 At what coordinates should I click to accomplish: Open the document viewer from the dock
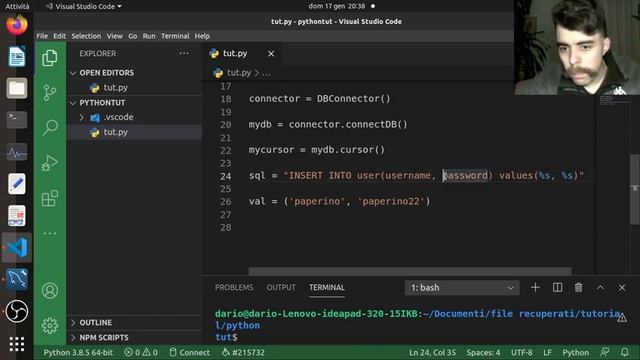click(17, 216)
